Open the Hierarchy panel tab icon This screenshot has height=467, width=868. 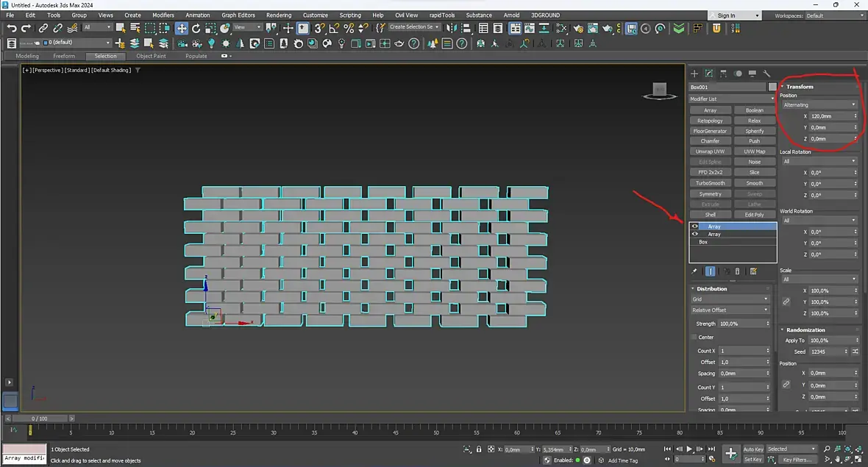723,74
